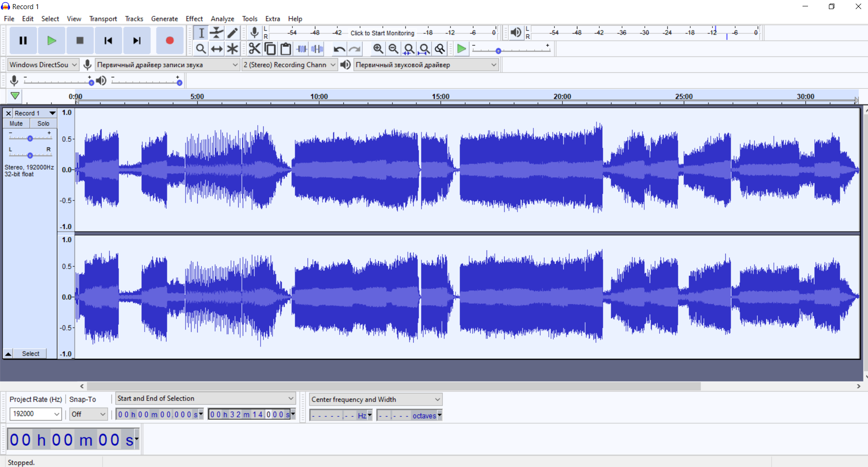Zoom out of the waveform
This screenshot has height=467, width=868.
393,49
